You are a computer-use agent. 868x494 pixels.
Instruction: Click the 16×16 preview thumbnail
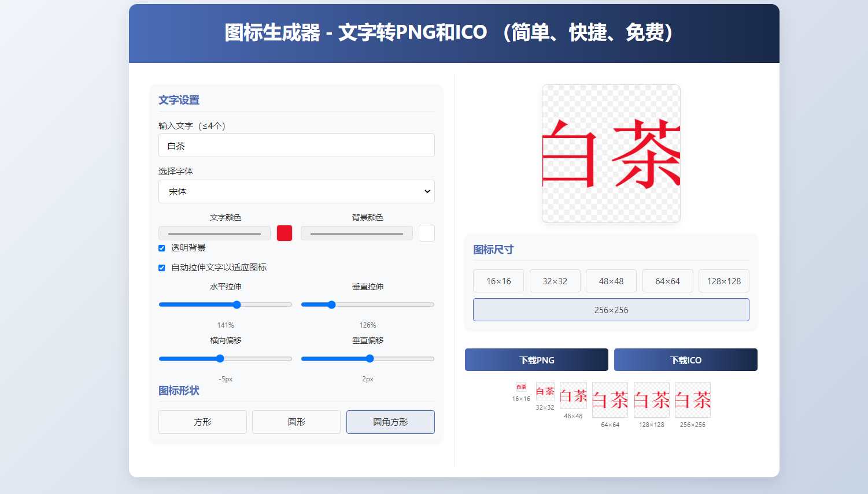point(521,387)
